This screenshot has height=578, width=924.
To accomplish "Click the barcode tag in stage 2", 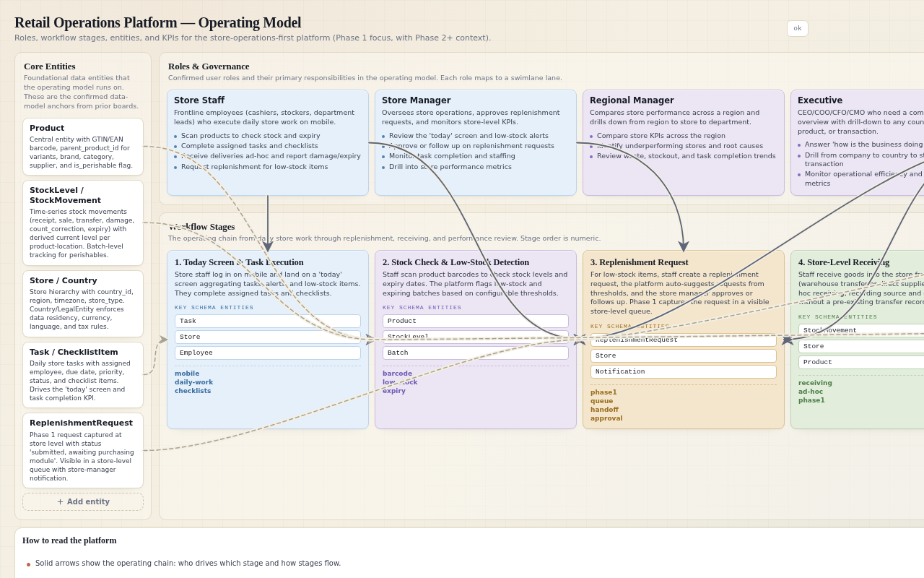I will click(397, 374).
